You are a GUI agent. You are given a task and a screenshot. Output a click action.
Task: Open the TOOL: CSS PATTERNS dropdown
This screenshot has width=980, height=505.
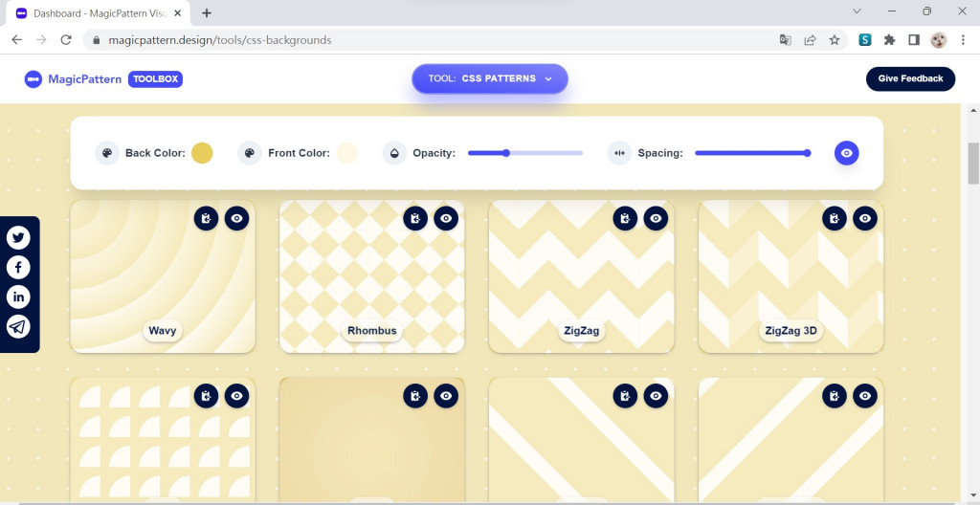[490, 78]
